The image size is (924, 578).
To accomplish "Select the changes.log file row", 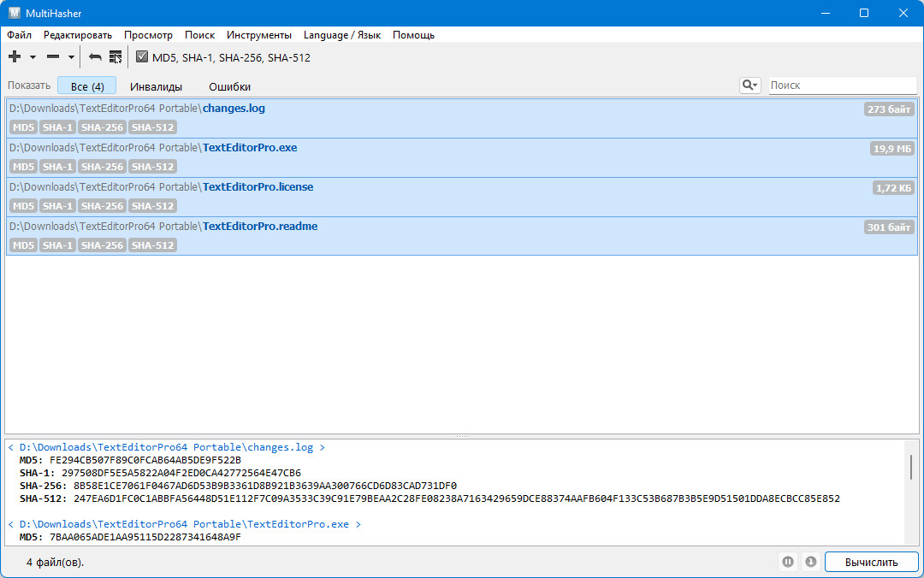I will (x=462, y=119).
